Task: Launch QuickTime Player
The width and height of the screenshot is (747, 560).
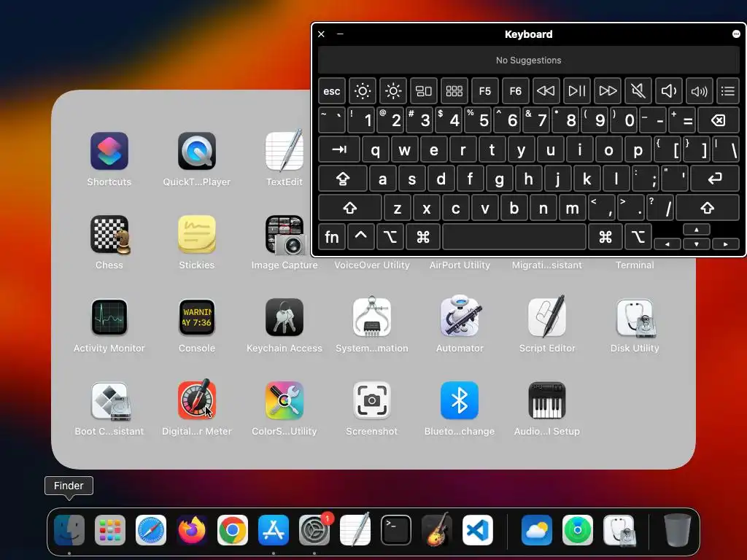Action: pyautogui.click(x=197, y=152)
